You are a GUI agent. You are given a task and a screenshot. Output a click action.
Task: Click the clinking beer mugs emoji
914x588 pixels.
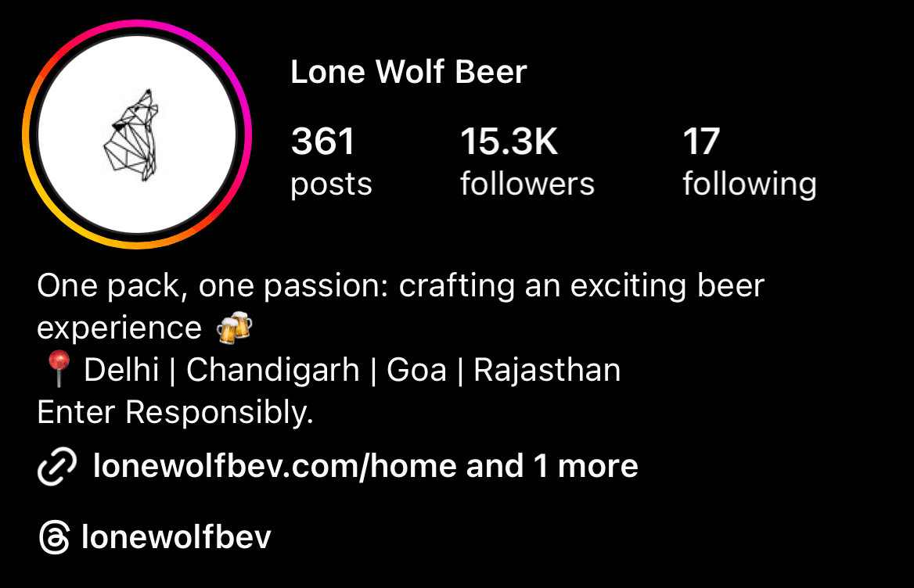(234, 328)
